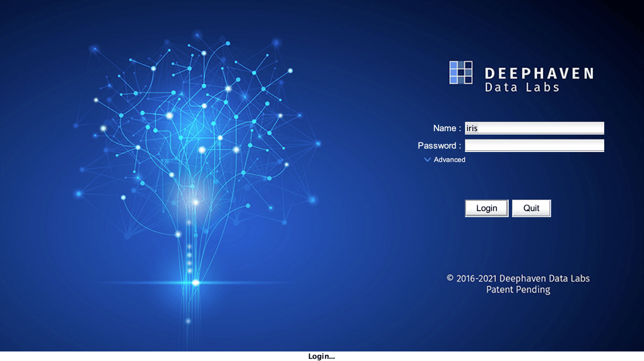
Task: Expand options with the Advanced chevron arrow
Action: point(427,160)
